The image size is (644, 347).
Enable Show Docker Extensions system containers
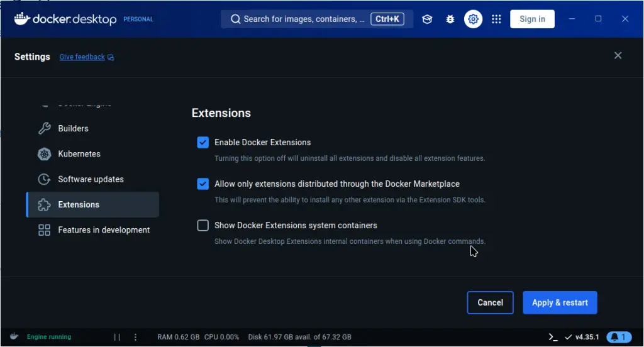point(203,226)
